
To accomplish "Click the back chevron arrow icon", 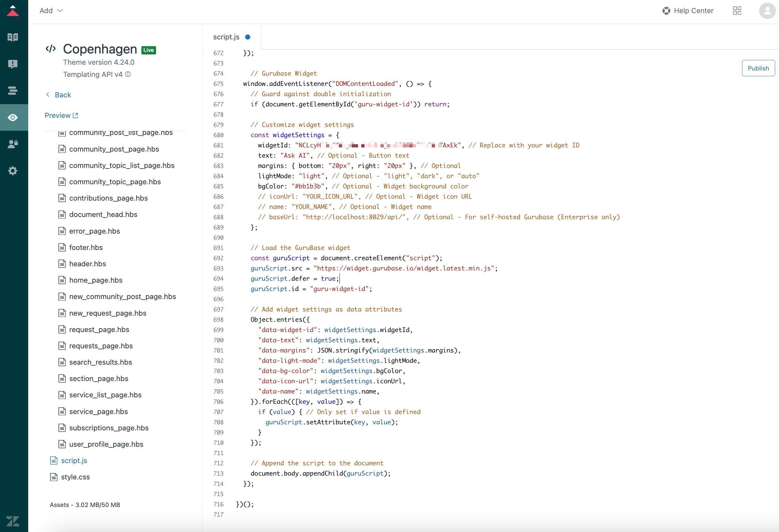I will pyautogui.click(x=47, y=95).
